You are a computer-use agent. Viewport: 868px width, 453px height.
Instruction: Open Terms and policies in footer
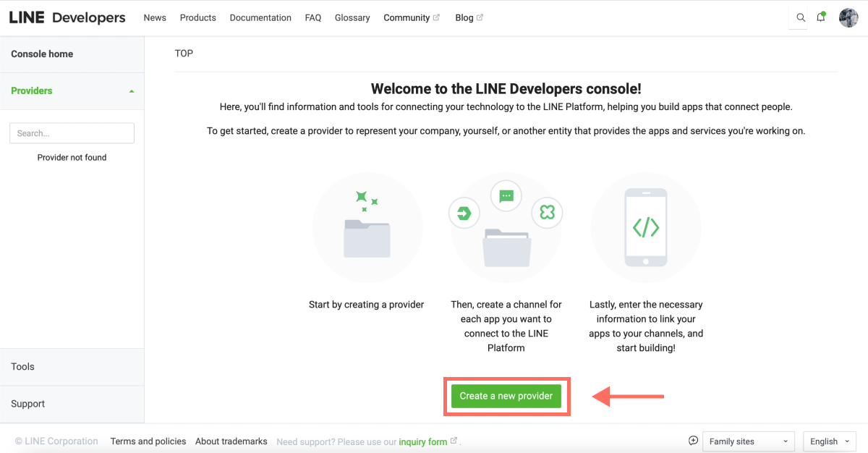(148, 441)
